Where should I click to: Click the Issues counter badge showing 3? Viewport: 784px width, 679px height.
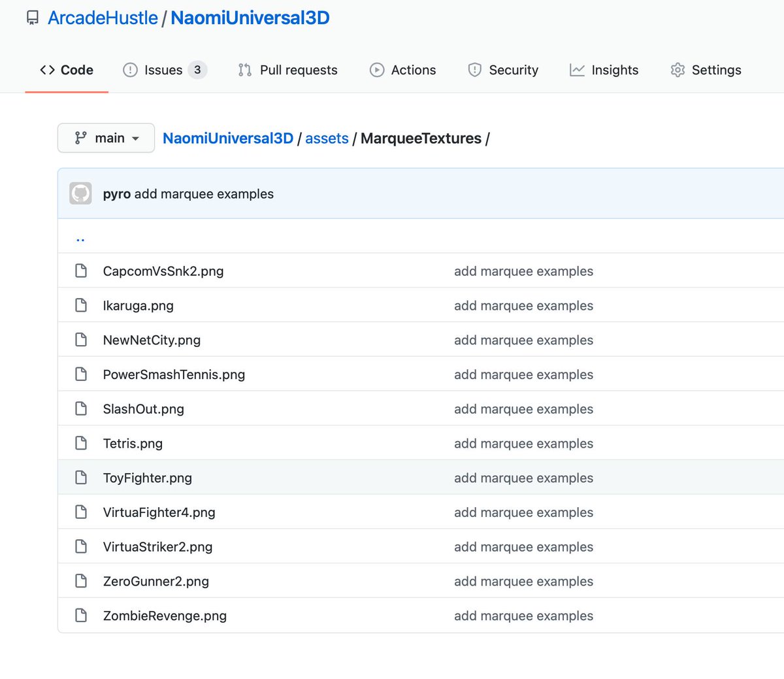point(197,70)
